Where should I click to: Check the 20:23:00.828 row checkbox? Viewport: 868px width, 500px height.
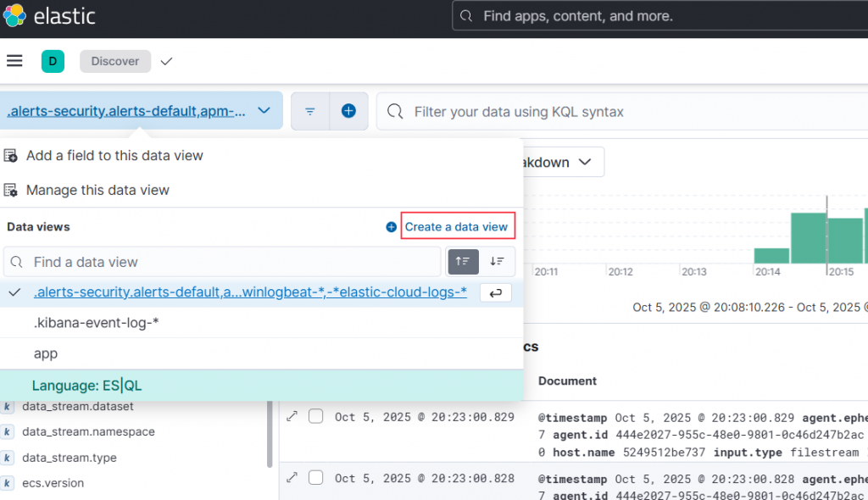click(x=315, y=477)
